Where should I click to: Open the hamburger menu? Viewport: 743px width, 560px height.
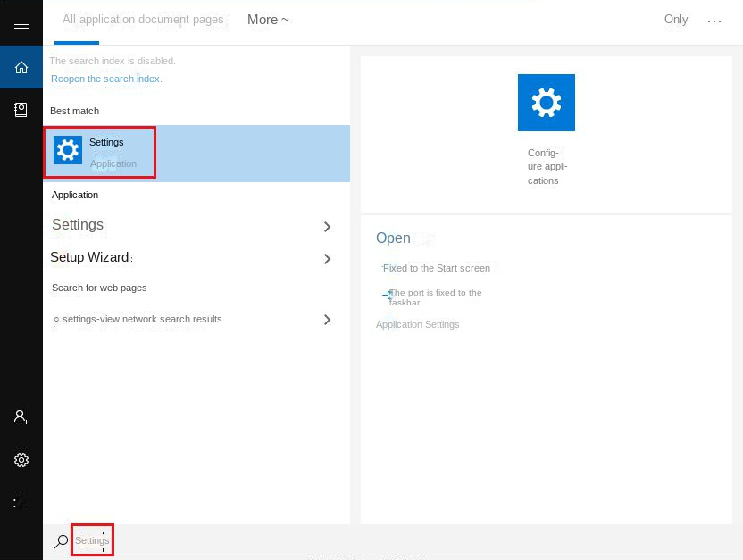21,23
